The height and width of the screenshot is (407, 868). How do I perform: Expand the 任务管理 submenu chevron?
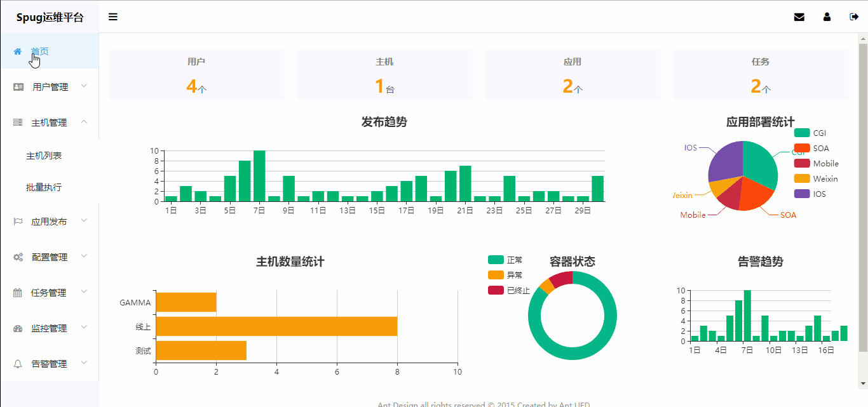tap(85, 291)
